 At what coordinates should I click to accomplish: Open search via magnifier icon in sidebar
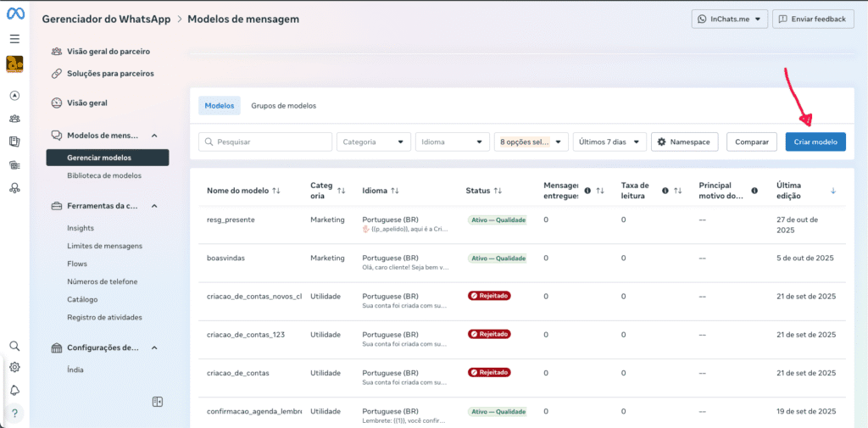pyautogui.click(x=14, y=346)
